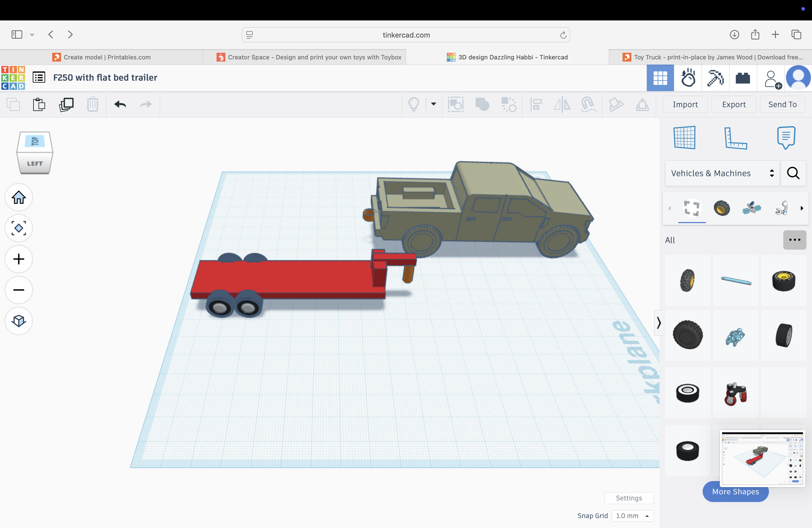Zoom out with minus button
The width and height of the screenshot is (812, 528).
pyautogui.click(x=19, y=290)
